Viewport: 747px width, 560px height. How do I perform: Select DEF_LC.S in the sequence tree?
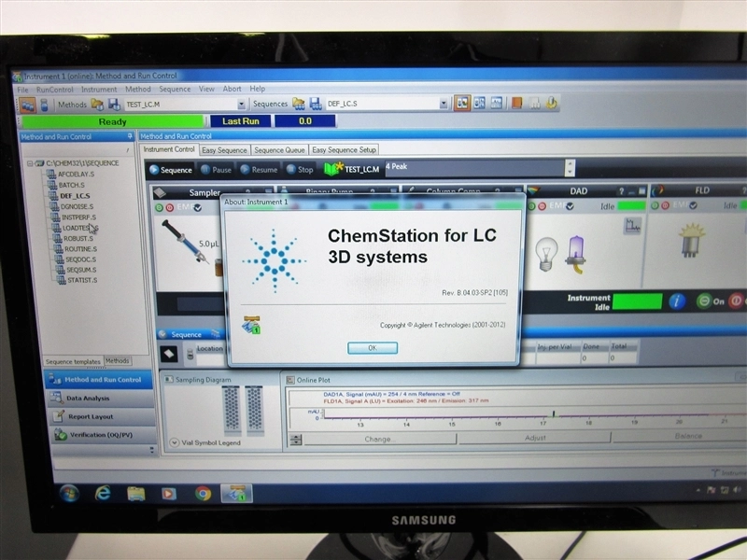tap(75, 196)
